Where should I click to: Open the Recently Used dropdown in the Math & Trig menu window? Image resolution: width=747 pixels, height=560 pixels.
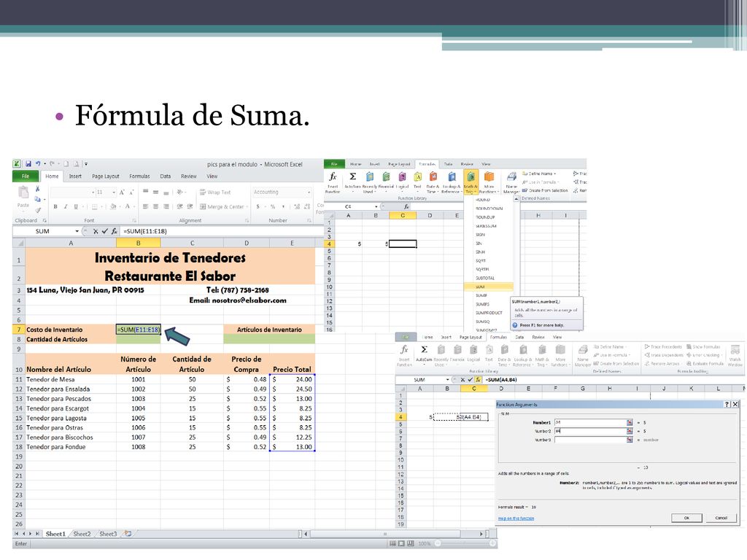(368, 182)
